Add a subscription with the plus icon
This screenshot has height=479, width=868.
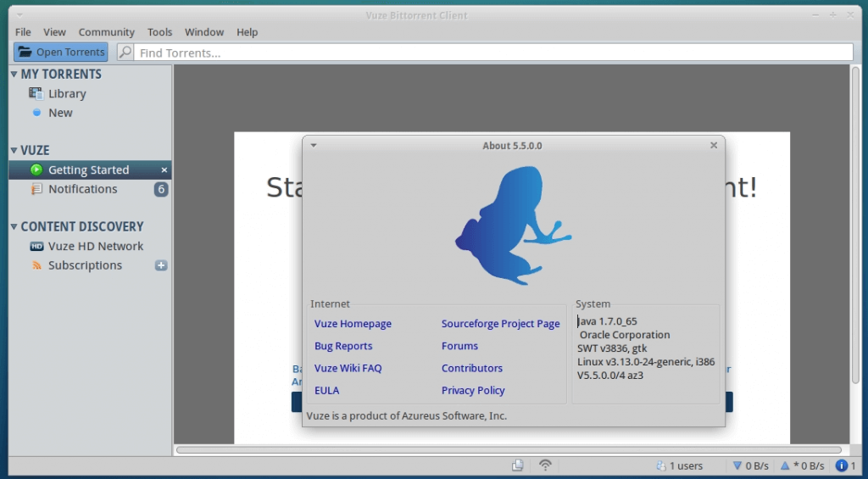[161, 265]
